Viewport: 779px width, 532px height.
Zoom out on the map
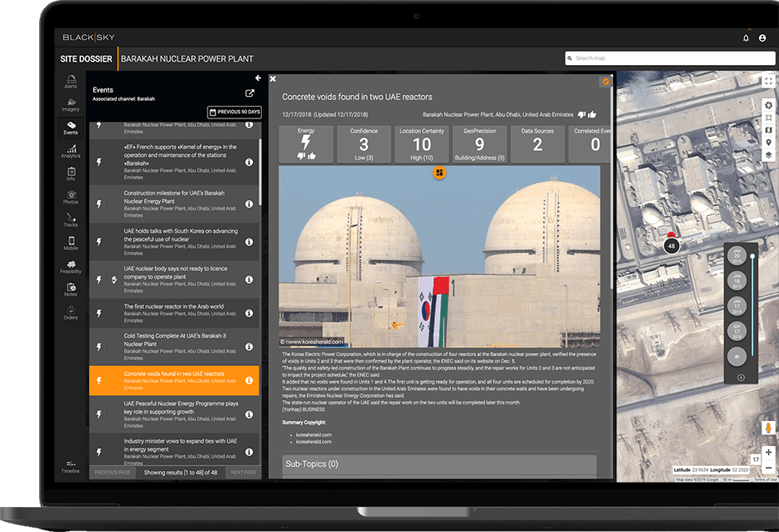768,468
